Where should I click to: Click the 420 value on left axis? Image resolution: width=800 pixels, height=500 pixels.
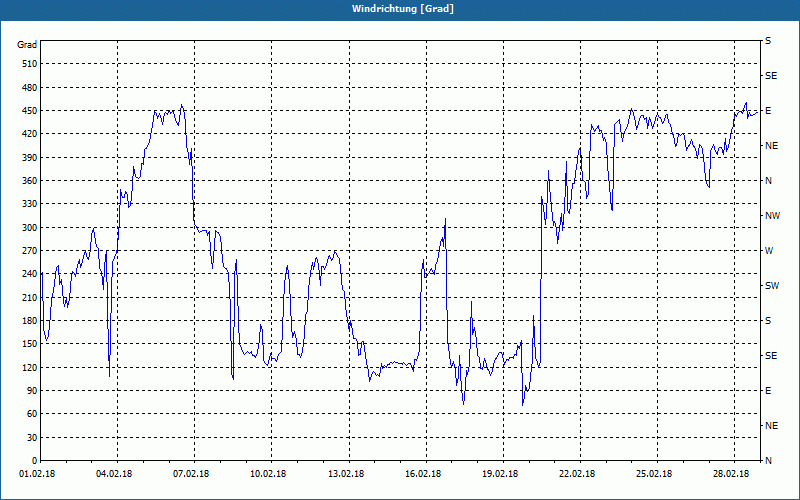30,134
